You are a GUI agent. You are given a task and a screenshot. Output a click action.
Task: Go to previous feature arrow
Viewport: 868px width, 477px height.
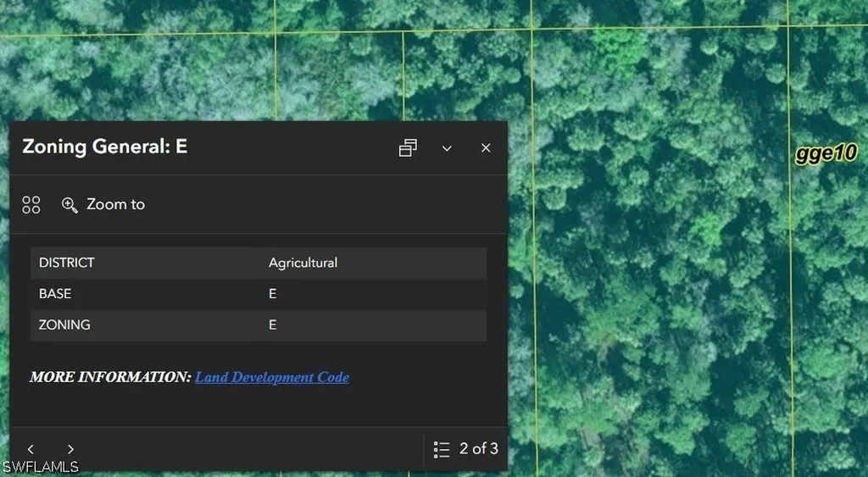coord(31,449)
